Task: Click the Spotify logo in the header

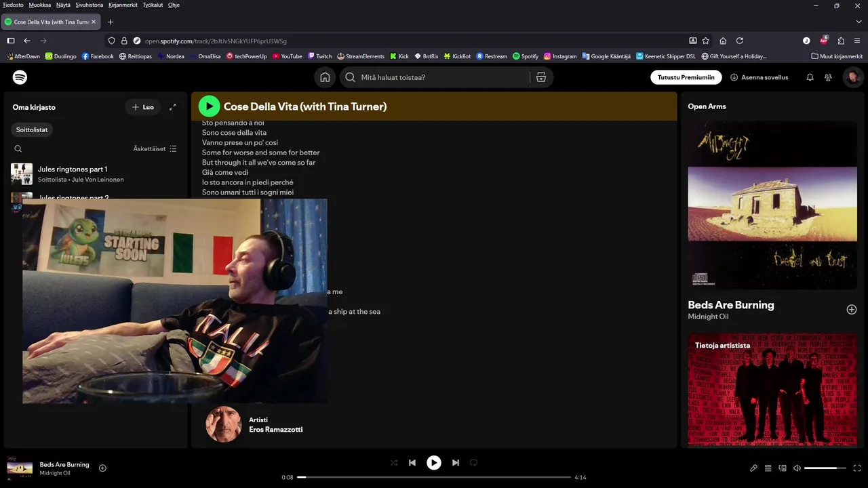Action: point(20,77)
